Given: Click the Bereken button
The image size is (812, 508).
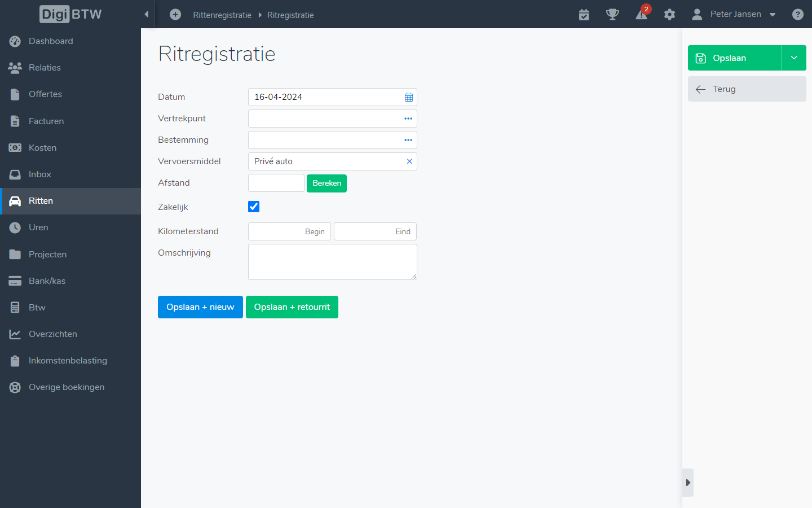Looking at the screenshot, I should point(326,183).
